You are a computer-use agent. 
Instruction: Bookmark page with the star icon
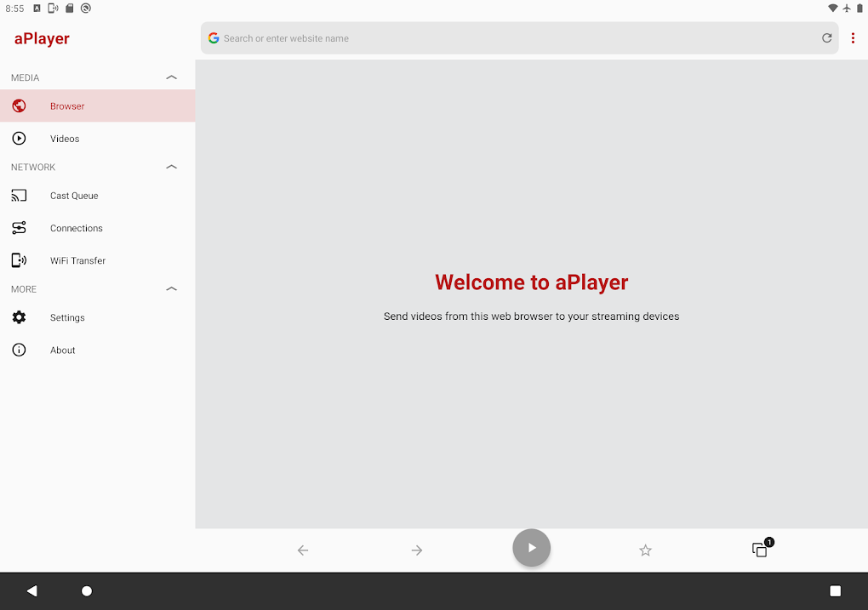pos(645,550)
